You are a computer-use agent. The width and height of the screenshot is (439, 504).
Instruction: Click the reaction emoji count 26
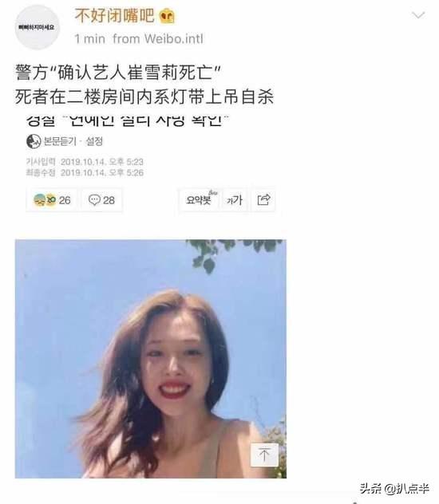click(52, 200)
